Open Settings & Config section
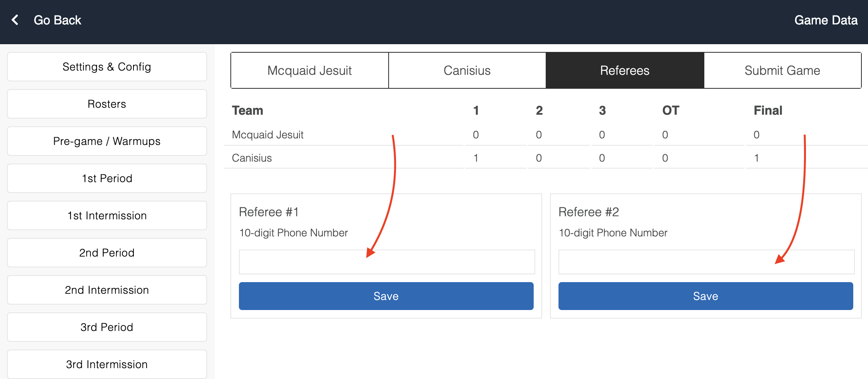This screenshot has height=379, width=868. [x=107, y=67]
